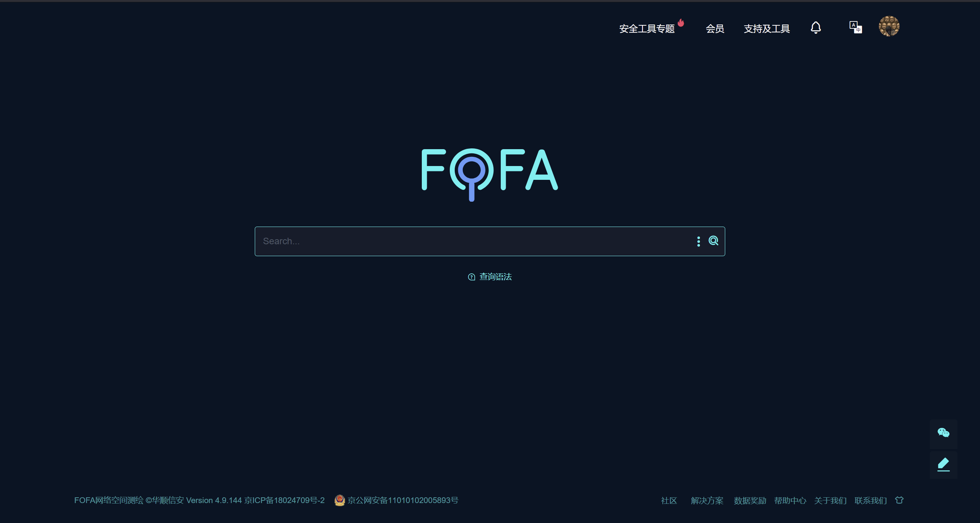Image resolution: width=980 pixels, height=523 pixels.
Task: Click the Version 4.9.144 text
Action: [x=214, y=500]
